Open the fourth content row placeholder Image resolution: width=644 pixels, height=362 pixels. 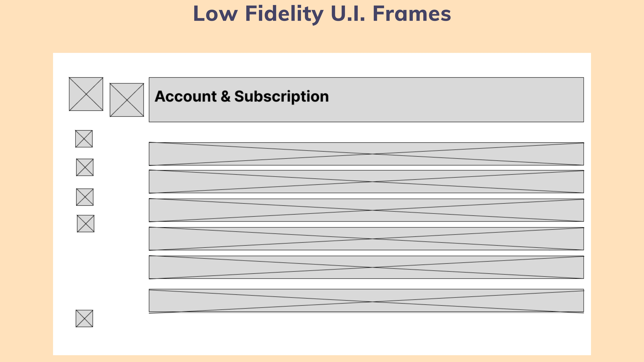click(366, 239)
